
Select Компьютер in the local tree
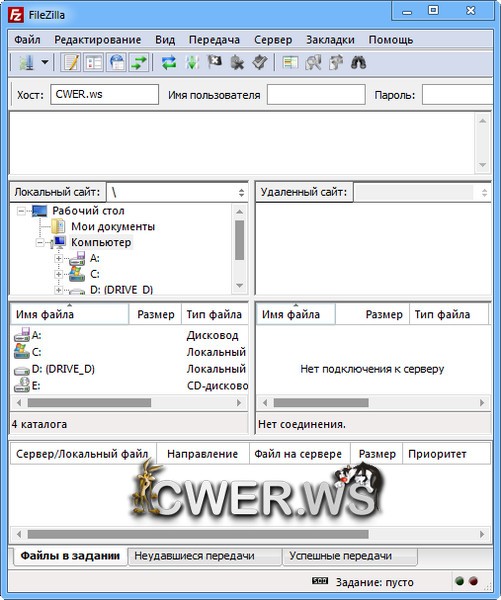pos(101,243)
